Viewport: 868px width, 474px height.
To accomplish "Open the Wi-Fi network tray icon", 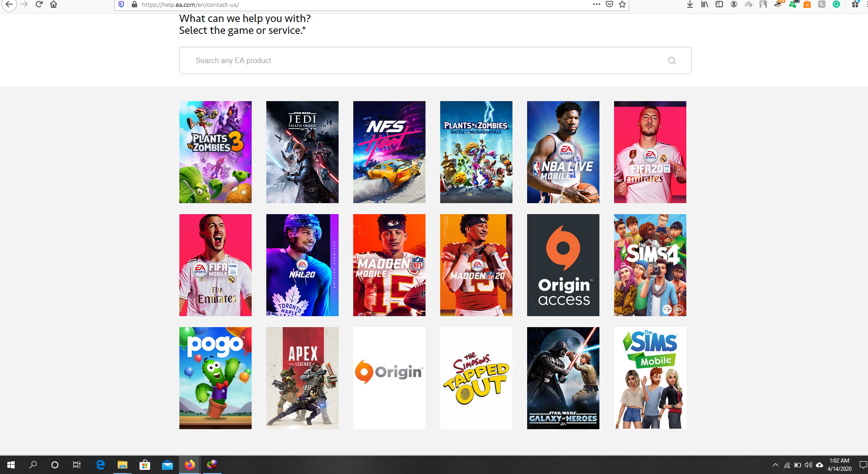I will pos(787,465).
